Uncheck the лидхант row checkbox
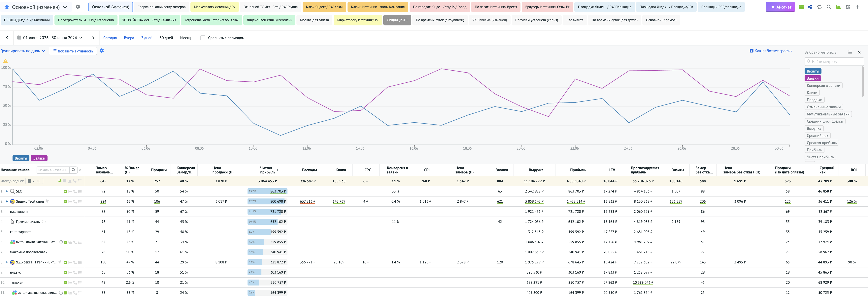This screenshot has height=300, width=868. tap(65, 283)
